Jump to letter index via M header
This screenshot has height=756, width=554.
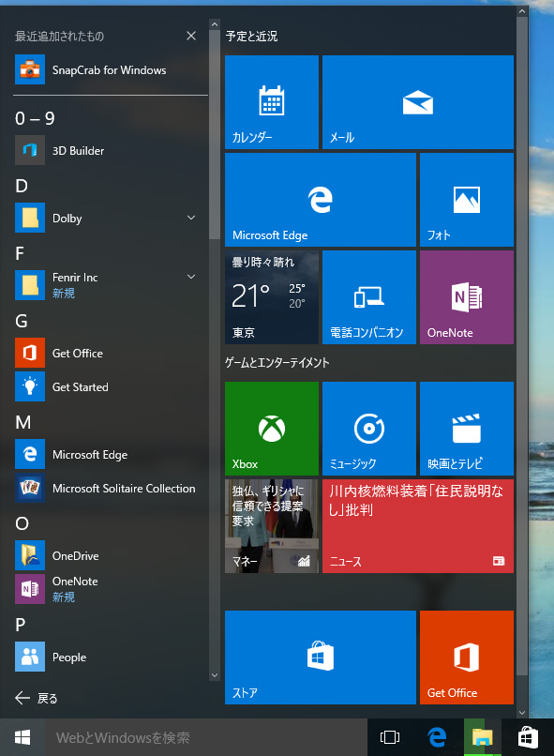pyautogui.click(x=23, y=422)
